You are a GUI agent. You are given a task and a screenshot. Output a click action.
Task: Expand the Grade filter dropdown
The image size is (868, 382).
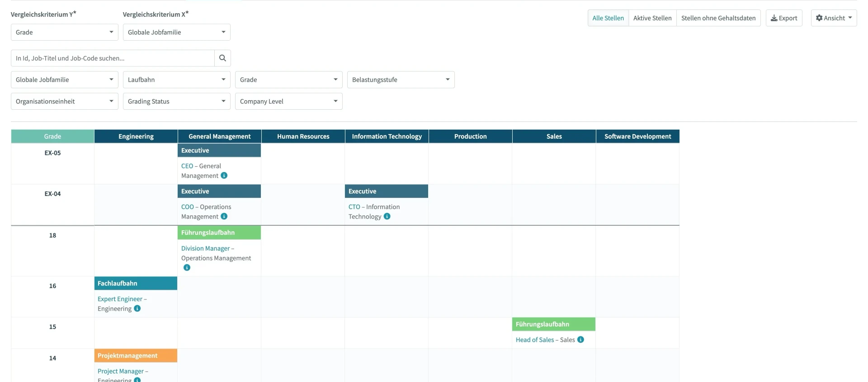pyautogui.click(x=288, y=79)
